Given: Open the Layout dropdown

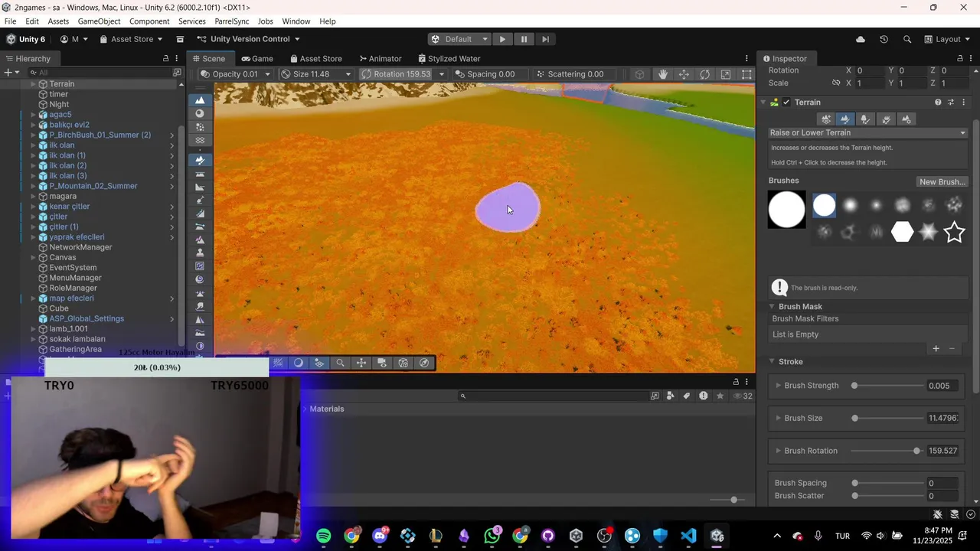Looking at the screenshot, I should click(947, 39).
